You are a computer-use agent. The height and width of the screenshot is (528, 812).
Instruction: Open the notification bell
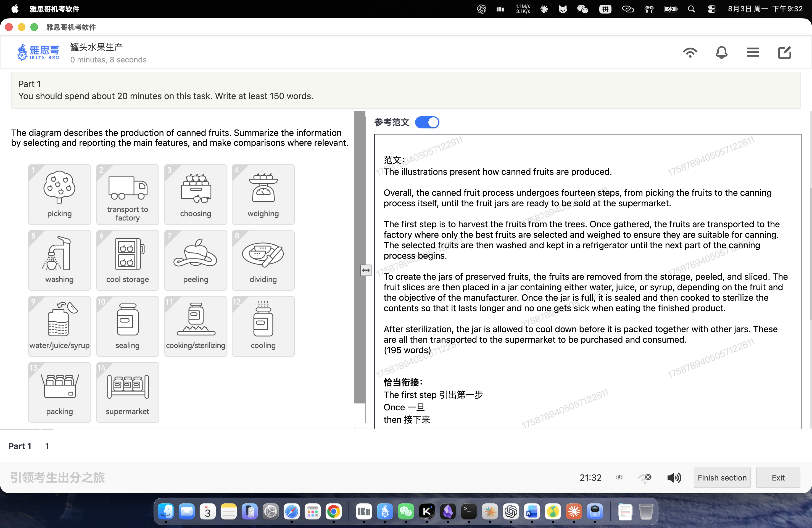[721, 53]
